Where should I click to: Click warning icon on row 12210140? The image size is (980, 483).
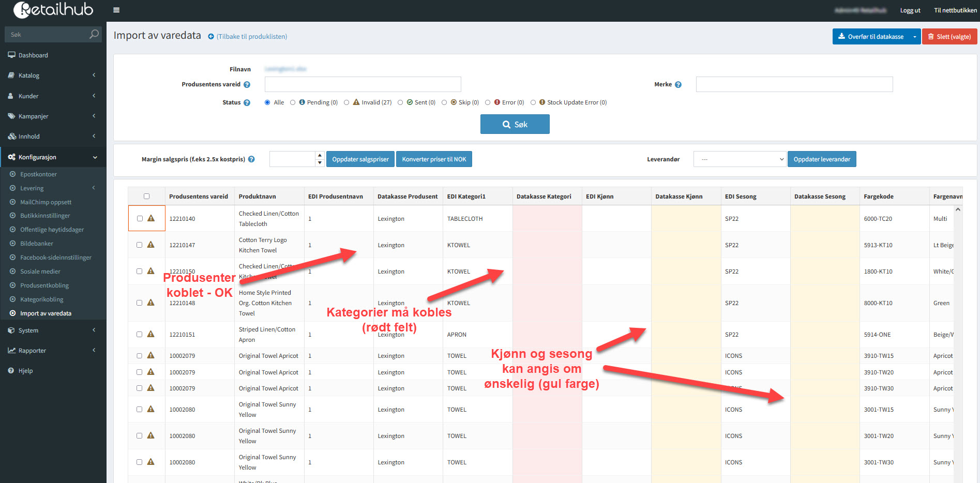151,218
